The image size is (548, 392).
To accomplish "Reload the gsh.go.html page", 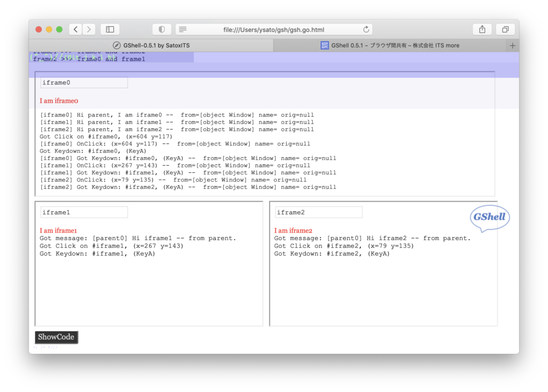I will [x=366, y=29].
